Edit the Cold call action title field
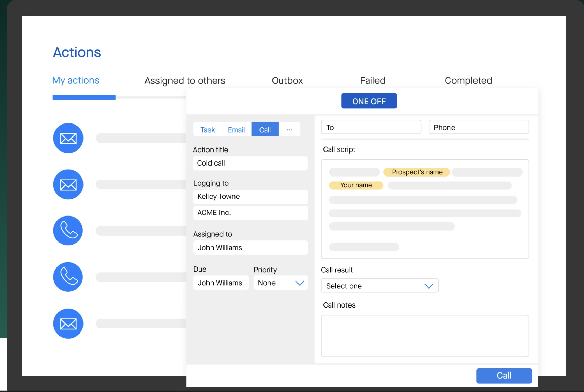The width and height of the screenshot is (584, 392). click(250, 163)
